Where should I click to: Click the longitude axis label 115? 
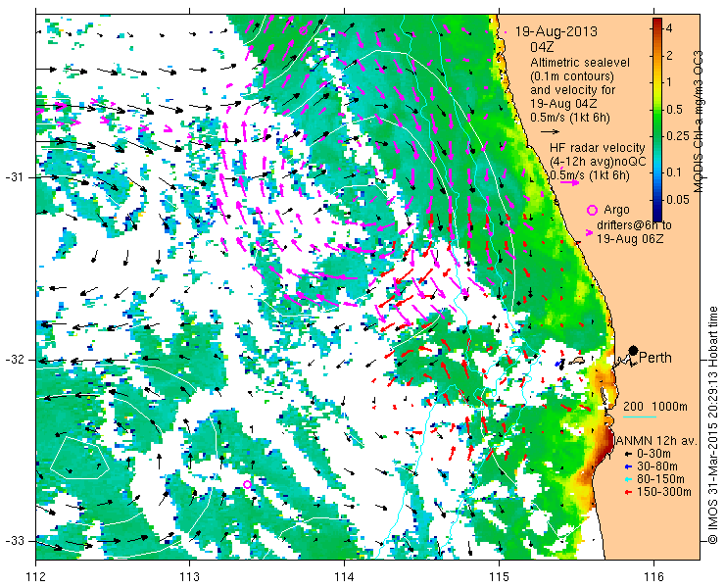(499, 577)
